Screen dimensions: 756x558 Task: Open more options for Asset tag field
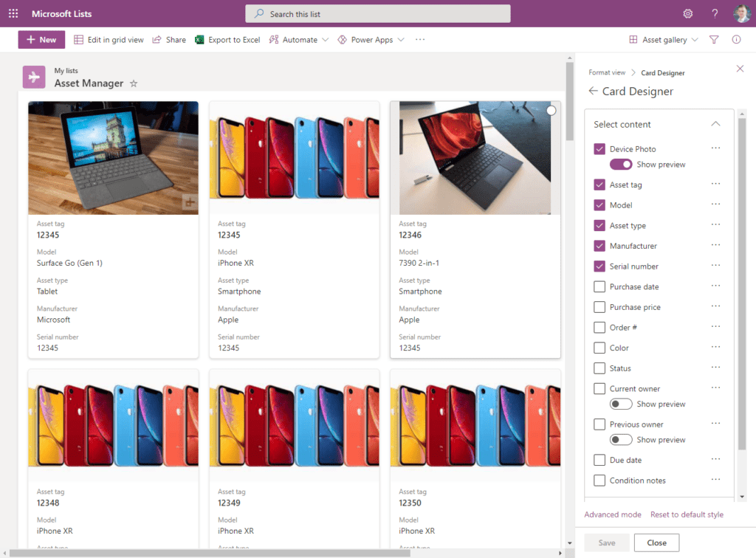tap(715, 184)
